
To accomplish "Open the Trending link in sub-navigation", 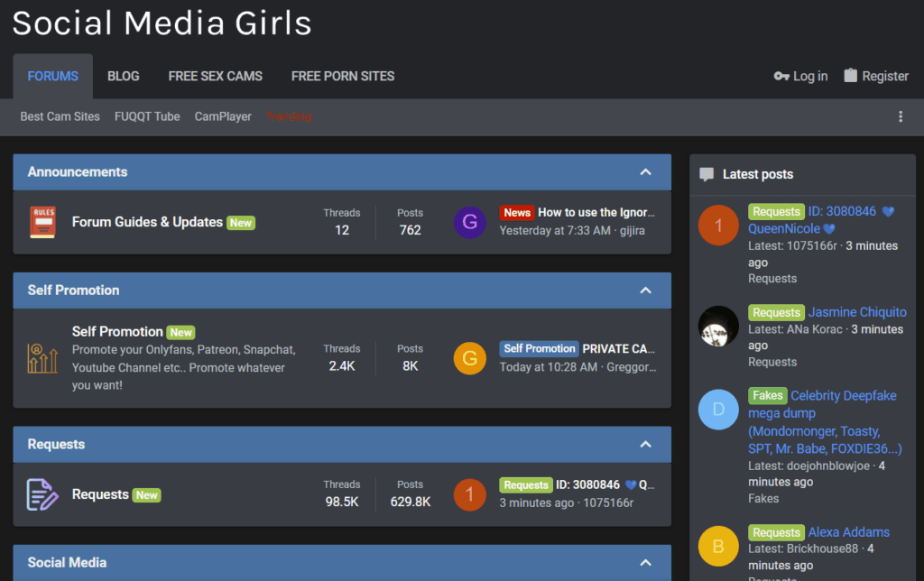I will click(289, 116).
